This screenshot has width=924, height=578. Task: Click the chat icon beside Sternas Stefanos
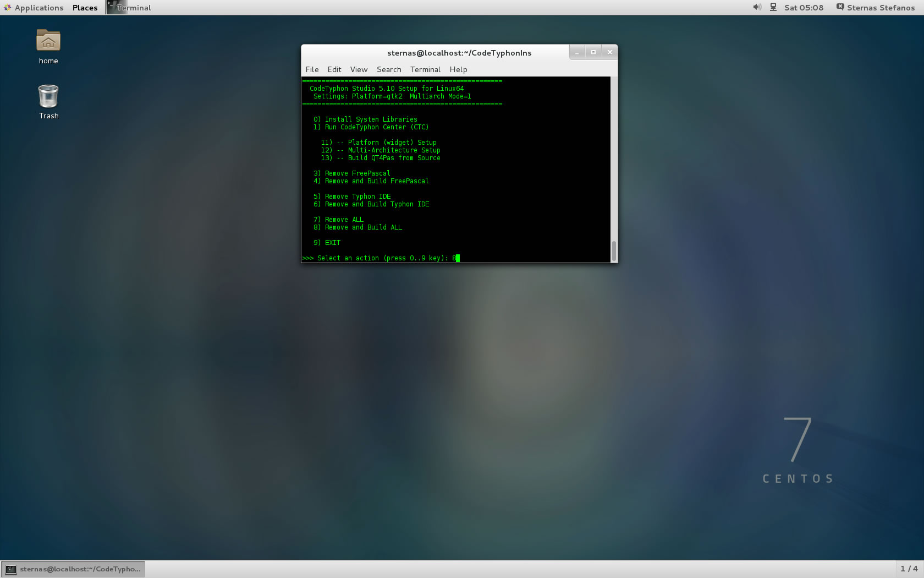840,7
